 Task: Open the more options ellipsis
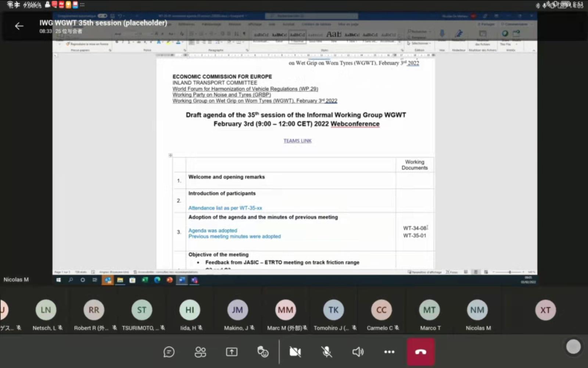389,352
